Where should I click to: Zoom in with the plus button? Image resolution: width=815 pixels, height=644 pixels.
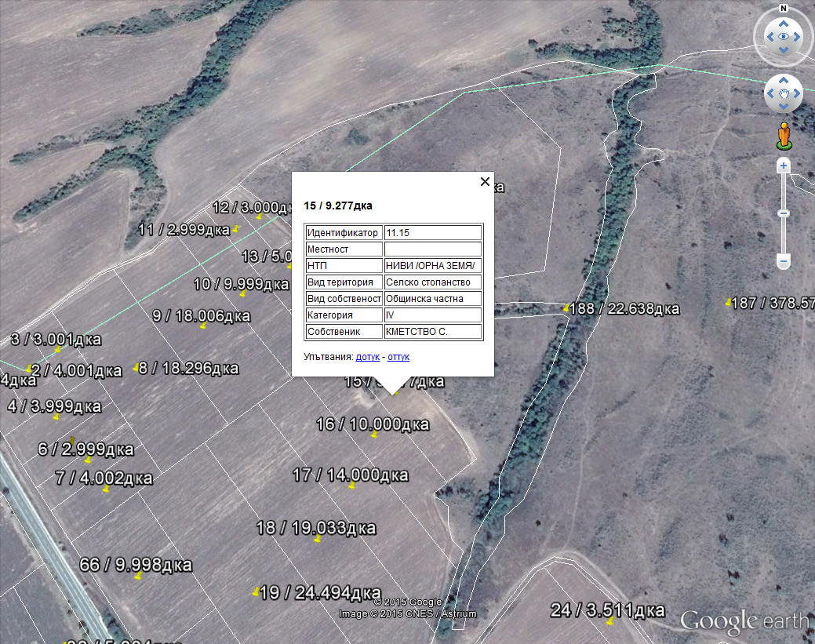(x=783, y=166)
